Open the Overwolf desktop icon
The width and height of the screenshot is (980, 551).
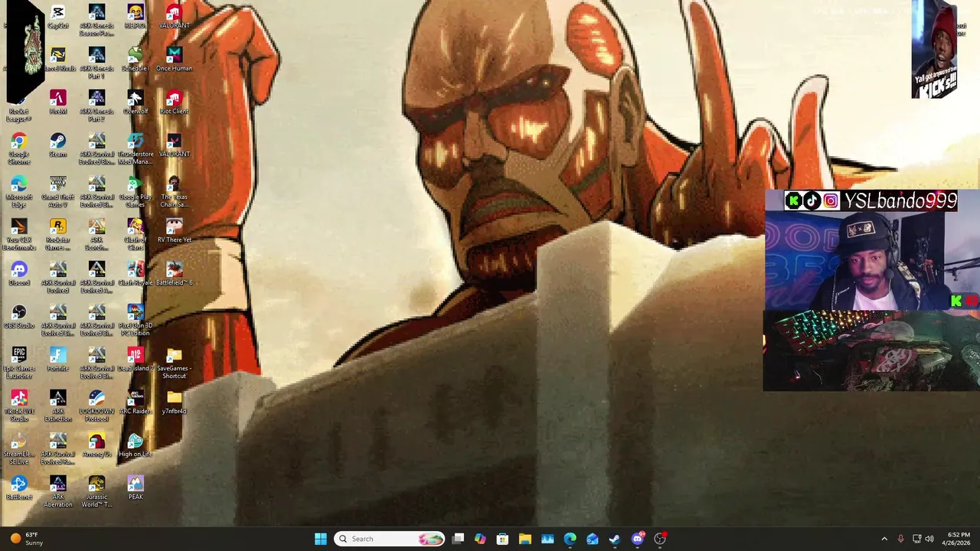[x=136, y=103]
